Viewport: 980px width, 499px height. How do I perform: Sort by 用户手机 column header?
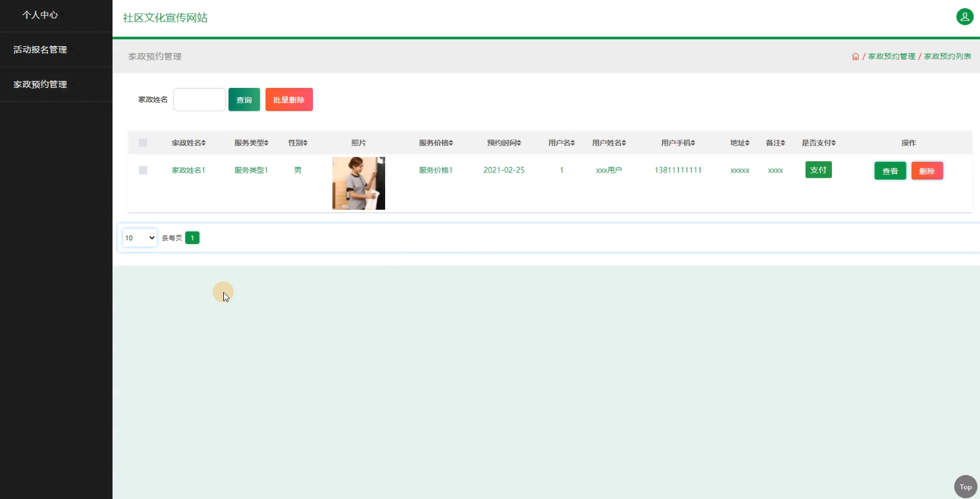(x=678, y=143)
